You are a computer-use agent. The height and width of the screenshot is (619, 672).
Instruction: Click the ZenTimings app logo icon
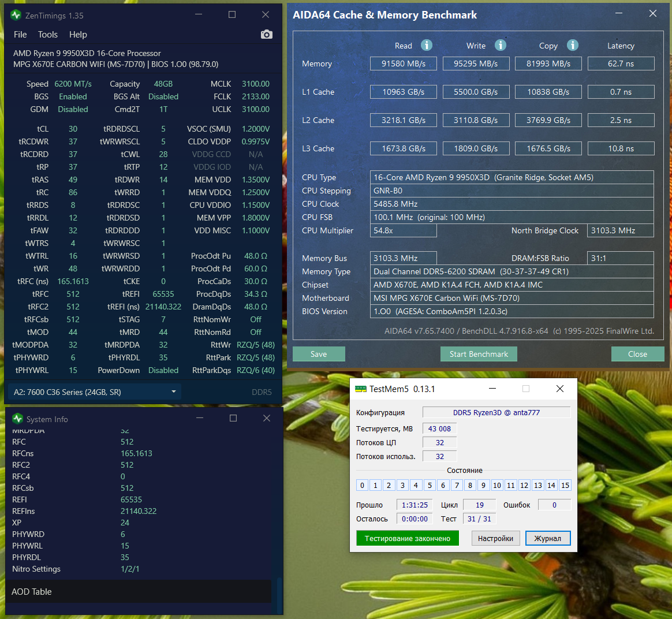(x=16, y=16)
